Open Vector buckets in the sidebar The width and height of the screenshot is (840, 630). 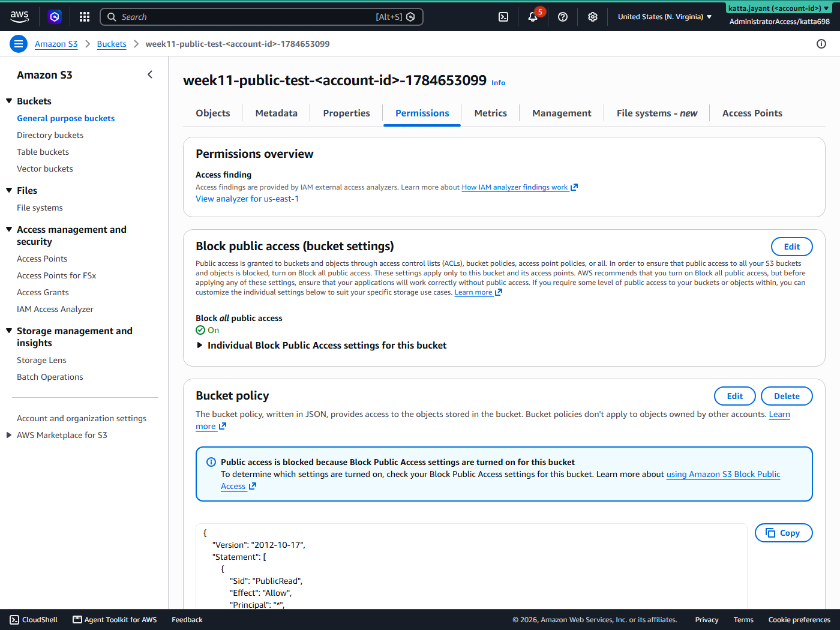45,169
